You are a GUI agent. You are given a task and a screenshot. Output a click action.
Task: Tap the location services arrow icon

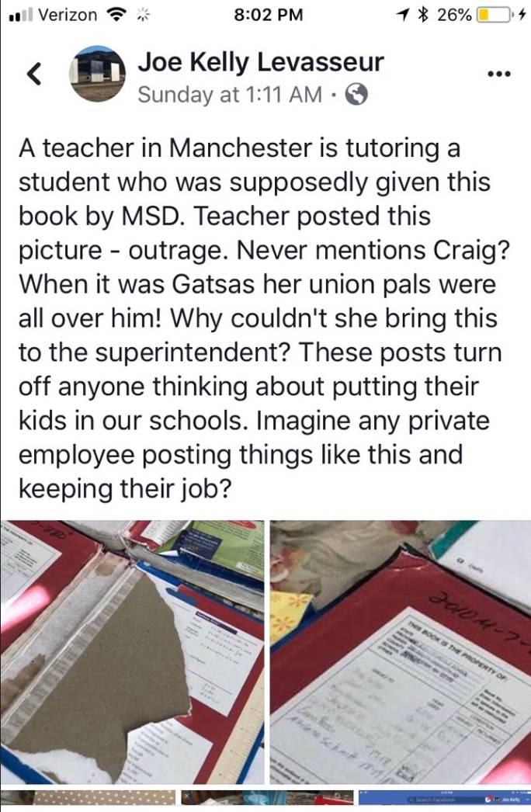point(403,15)
